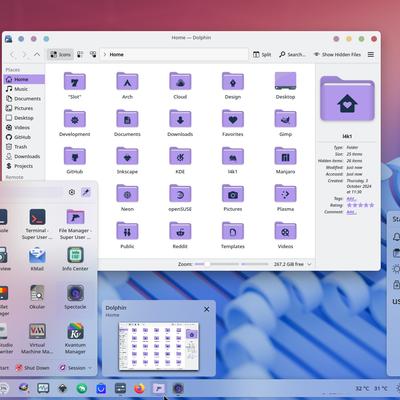Select the Favorites heart folder
The width and height of the screenshot is (400, 400).
[233, 123]
